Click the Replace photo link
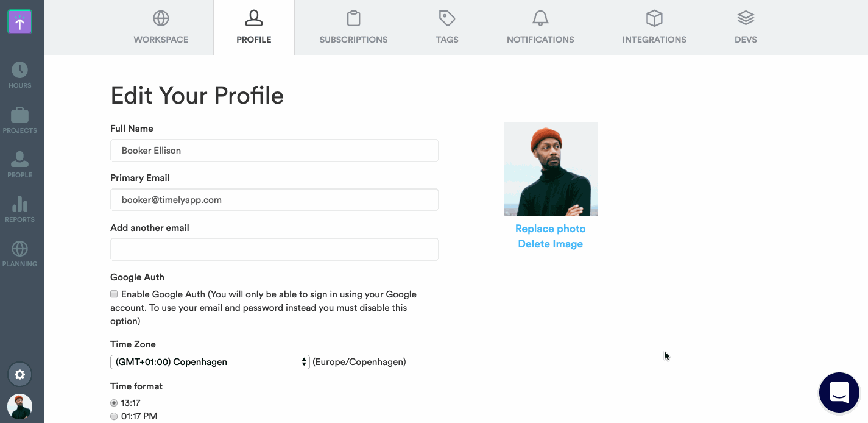 click(551, 229)
